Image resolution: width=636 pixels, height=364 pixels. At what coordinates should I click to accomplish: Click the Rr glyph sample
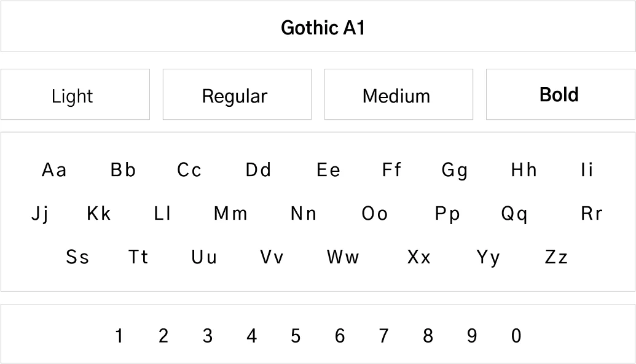(x=591, y=214)
